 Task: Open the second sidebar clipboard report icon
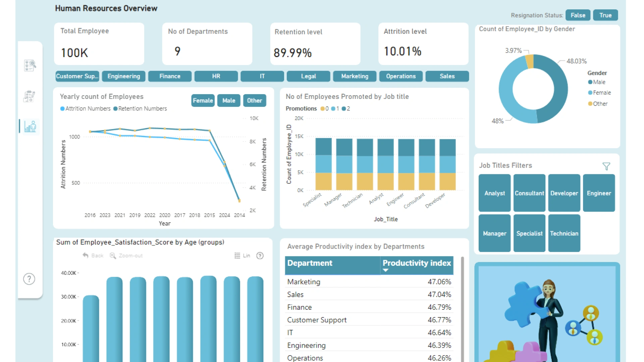pyautogui.click(x=30, y=96)
